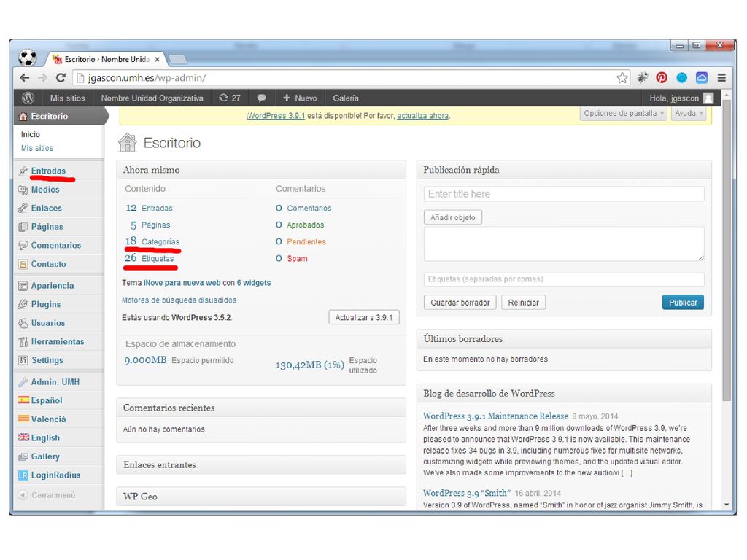Open the Motores de búsqueda disuadidos link
The height and width of the screenshot is (560, 747).
179,300
